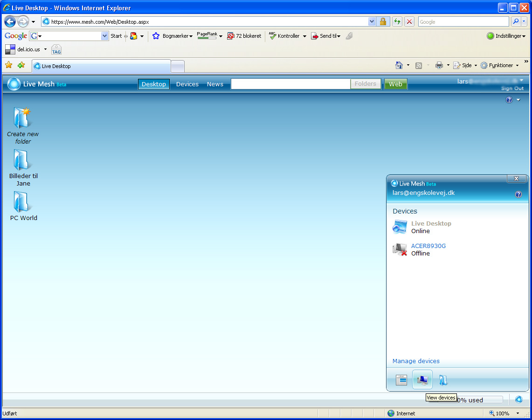Go back with browser Back button
Screen dimensions: 532x420
point(10,22)
